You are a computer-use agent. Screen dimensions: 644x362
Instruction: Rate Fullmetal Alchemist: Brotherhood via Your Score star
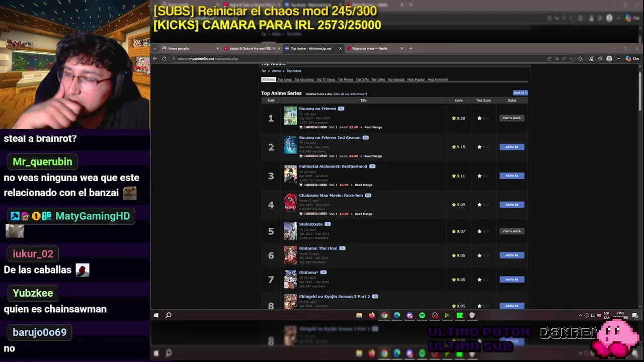coord(479,176)
